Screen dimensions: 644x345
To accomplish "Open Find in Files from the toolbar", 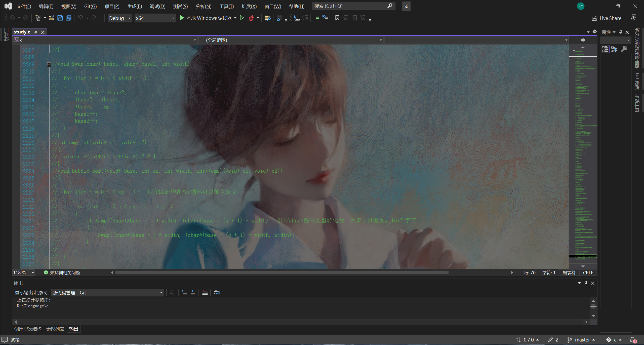I will click(268, 18).
